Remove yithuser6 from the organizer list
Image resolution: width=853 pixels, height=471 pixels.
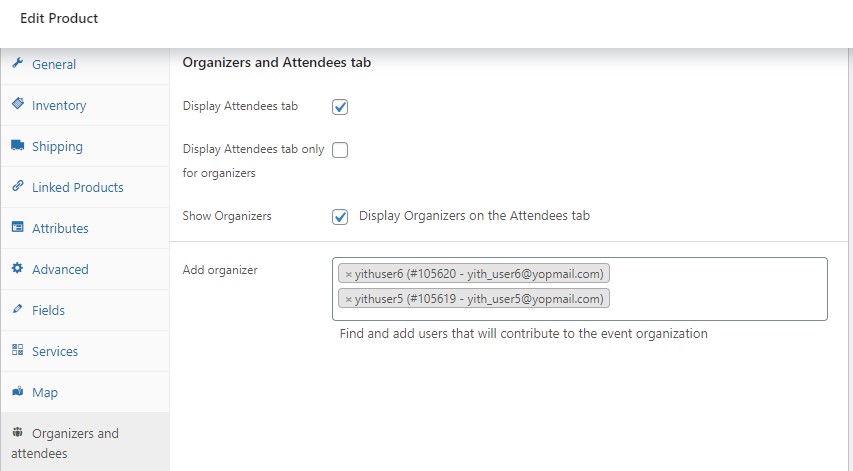(x=348, y=274)
